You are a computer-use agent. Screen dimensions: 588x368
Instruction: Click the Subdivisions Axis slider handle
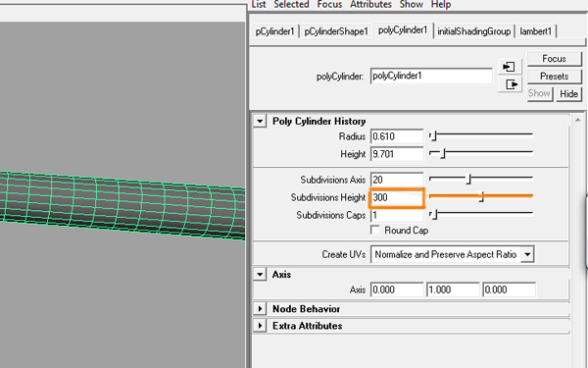[x=468, y=180]
